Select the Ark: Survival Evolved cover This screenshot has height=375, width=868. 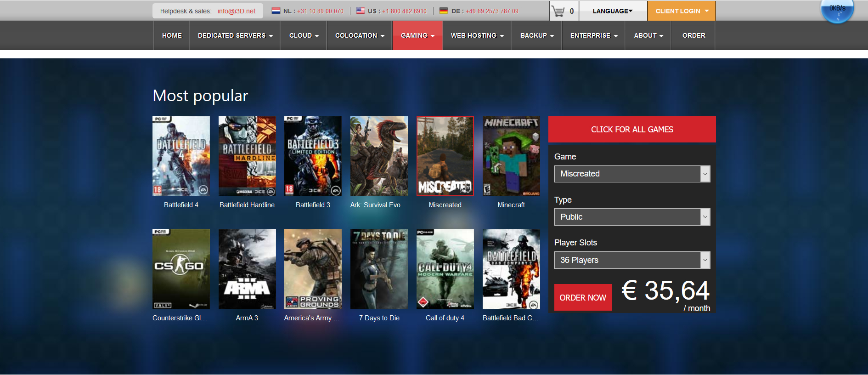(379, 156)
